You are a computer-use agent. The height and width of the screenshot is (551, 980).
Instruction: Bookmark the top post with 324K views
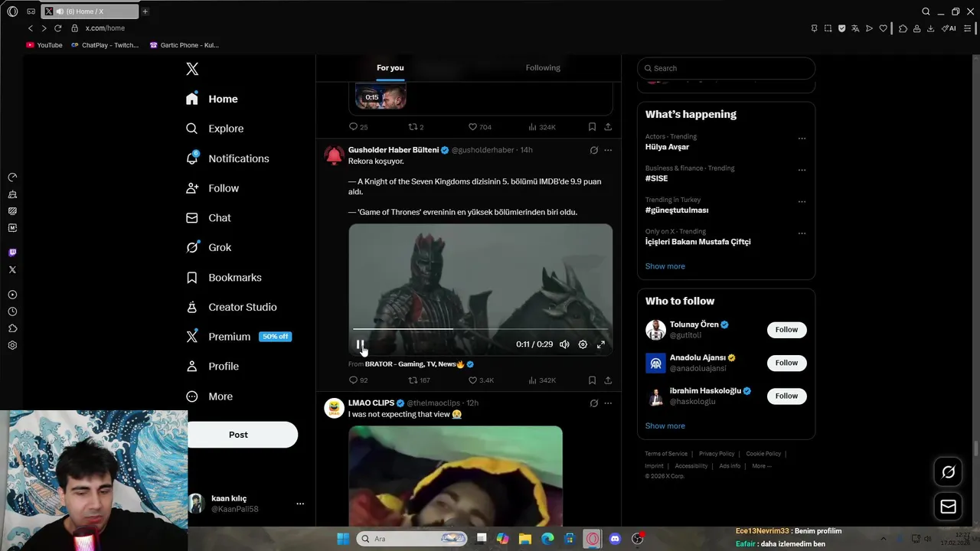pyautogui.click(x=592, y=127)
